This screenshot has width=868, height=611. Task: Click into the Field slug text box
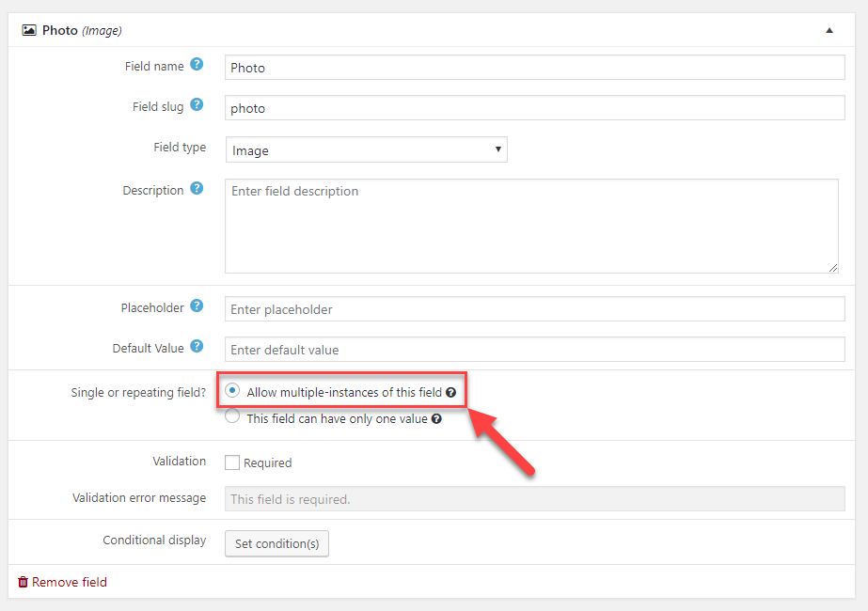[535, 108]
